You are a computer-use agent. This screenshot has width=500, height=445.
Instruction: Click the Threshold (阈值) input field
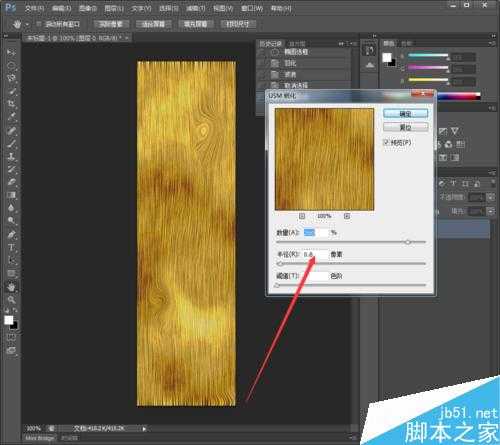tap(315, 276)
